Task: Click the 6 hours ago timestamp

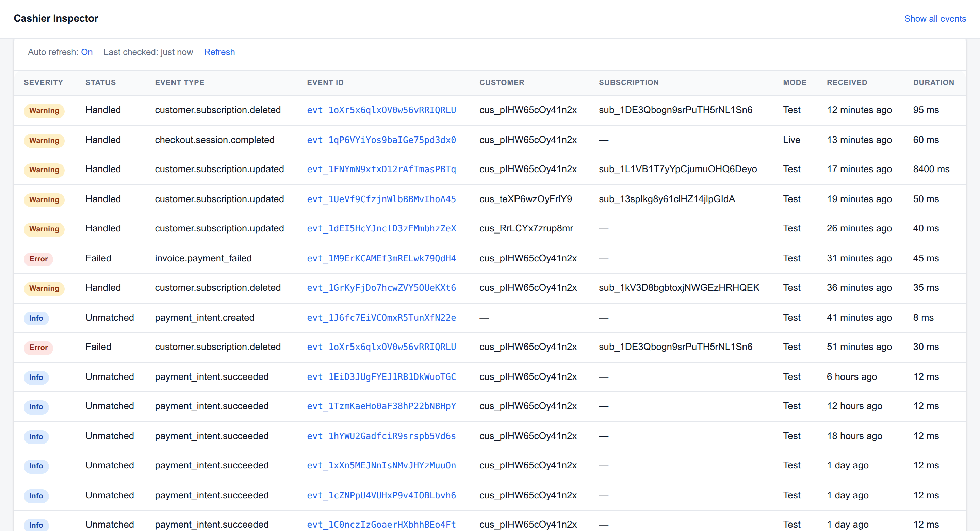Action: click(852, 377)
